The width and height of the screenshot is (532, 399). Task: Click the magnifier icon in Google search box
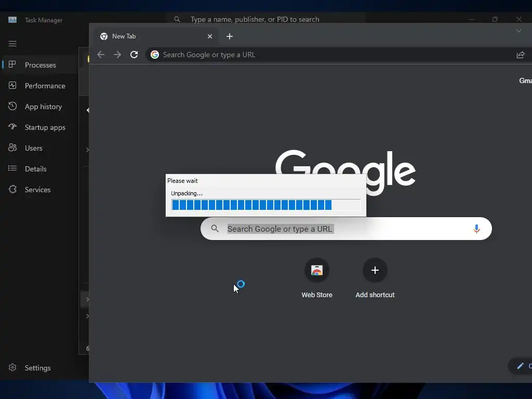(x=215, y=229)
